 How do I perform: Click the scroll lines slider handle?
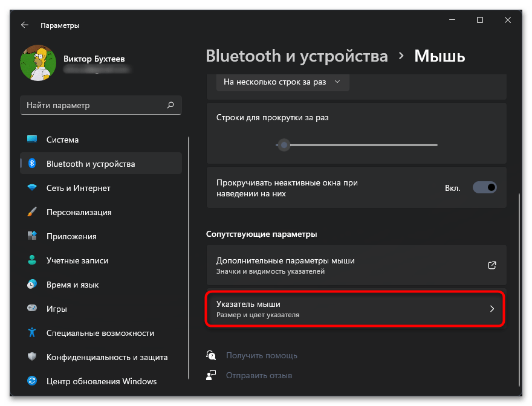click(283, 145)
